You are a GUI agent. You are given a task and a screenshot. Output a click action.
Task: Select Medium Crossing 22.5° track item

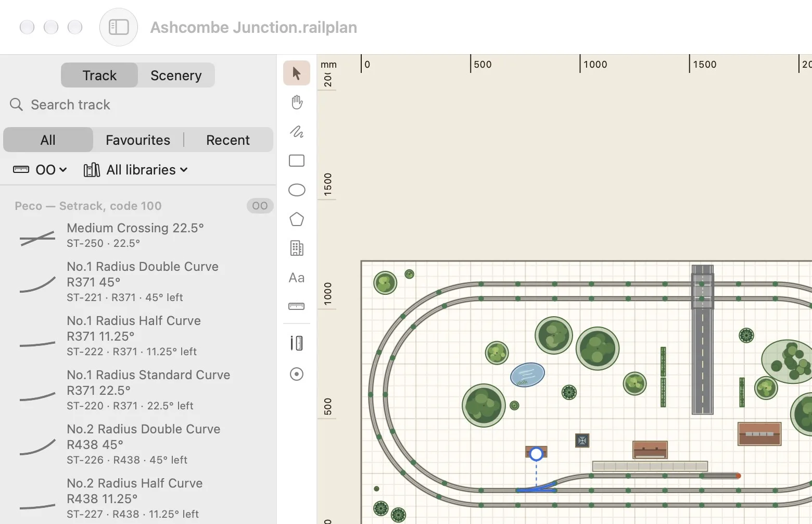(x=138, y=235)
